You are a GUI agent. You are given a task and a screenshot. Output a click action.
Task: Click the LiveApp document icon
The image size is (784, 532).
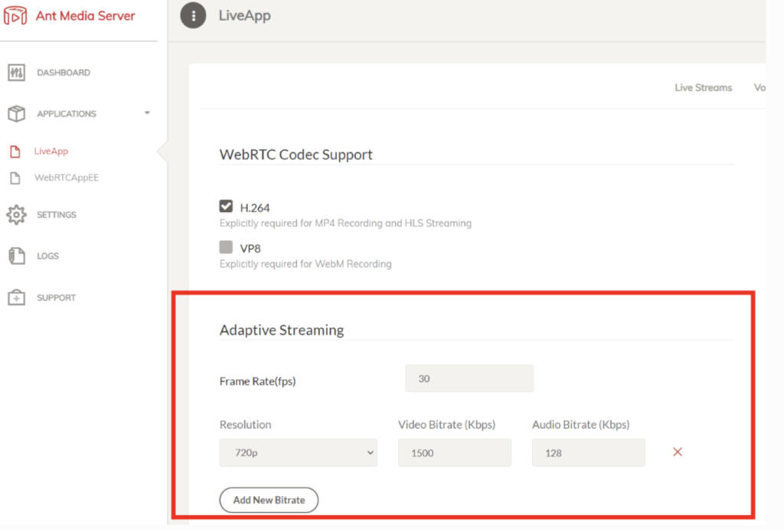tap(15, 151)
